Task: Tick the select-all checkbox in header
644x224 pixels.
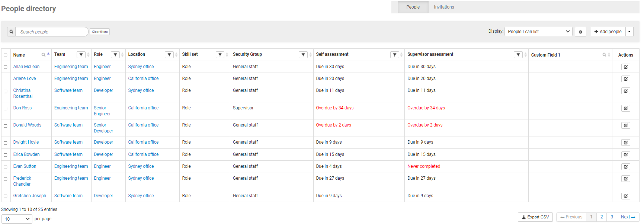Action: pos(6,55)
